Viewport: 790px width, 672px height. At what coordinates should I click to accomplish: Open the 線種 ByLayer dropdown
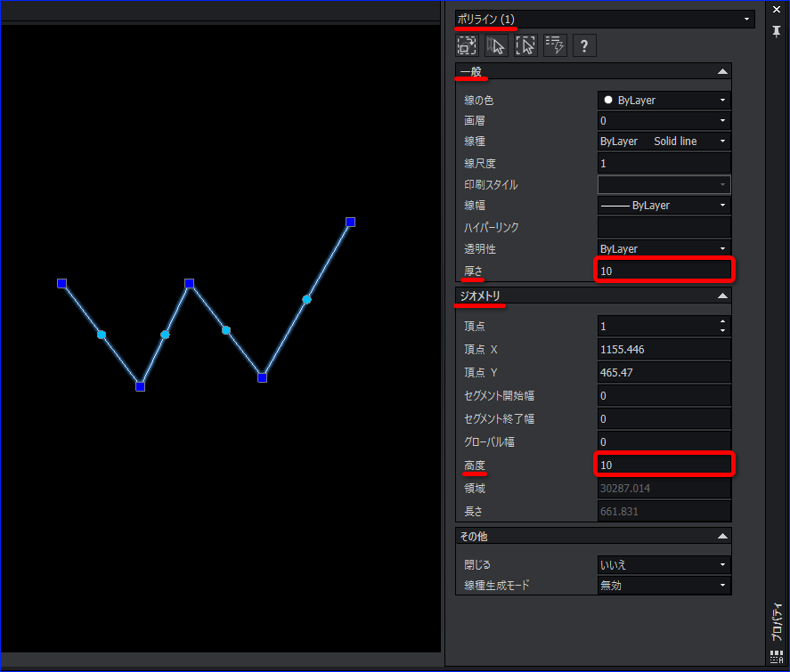click(721, 141)
